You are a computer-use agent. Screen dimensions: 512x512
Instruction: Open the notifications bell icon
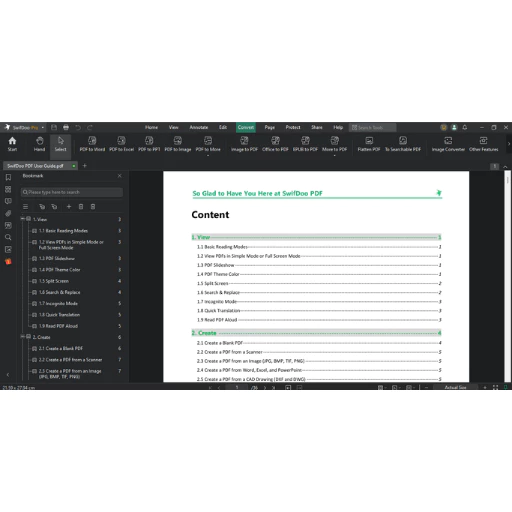(465, 127)
